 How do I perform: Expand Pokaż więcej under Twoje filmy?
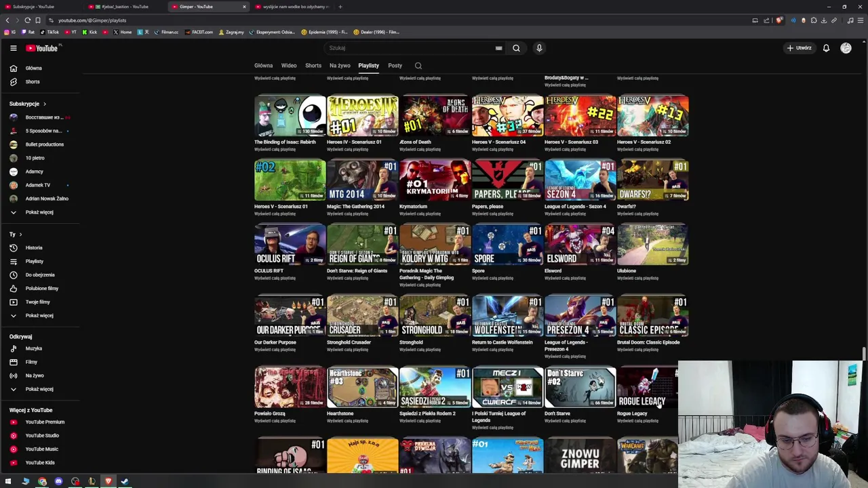point(39,315)
